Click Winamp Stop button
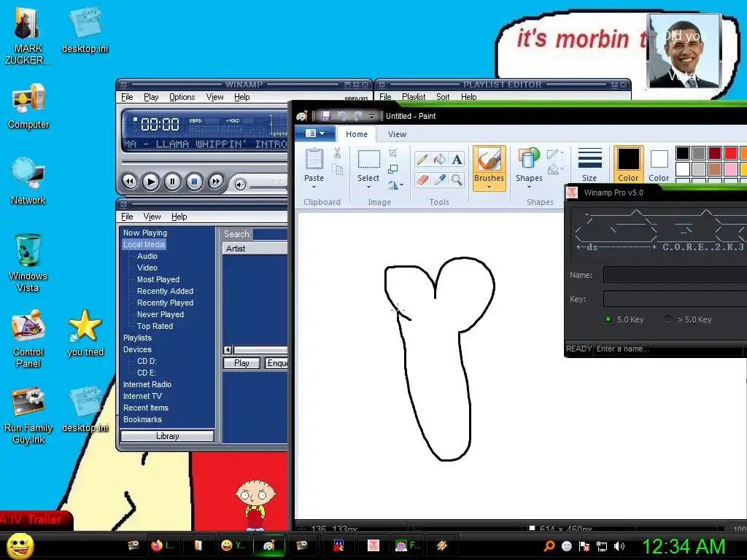 [194, 182]
